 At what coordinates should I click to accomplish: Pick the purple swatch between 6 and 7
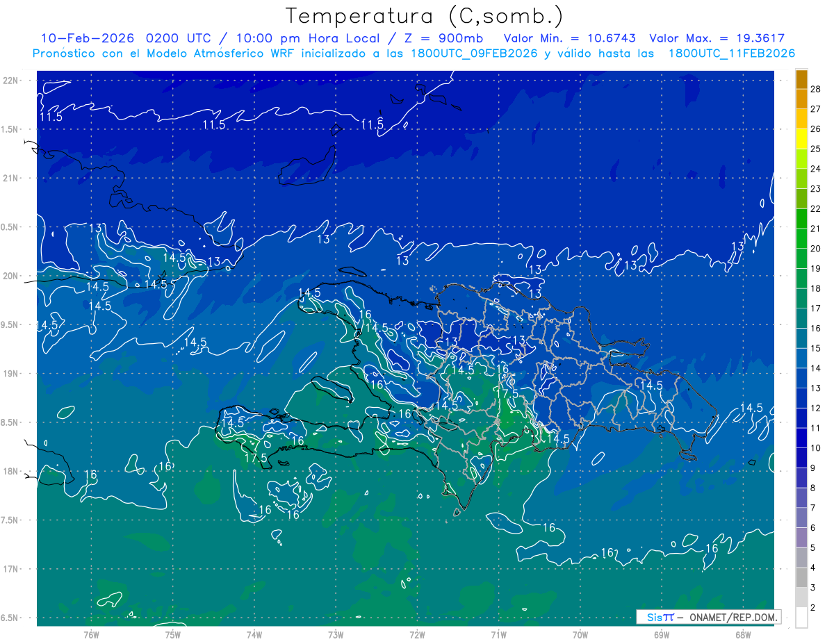click(801, 518)
